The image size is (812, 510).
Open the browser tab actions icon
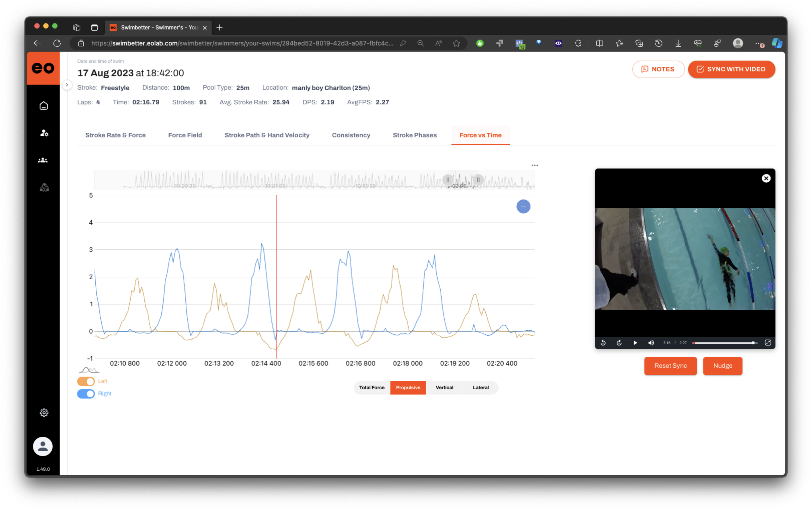click(77, 28)
